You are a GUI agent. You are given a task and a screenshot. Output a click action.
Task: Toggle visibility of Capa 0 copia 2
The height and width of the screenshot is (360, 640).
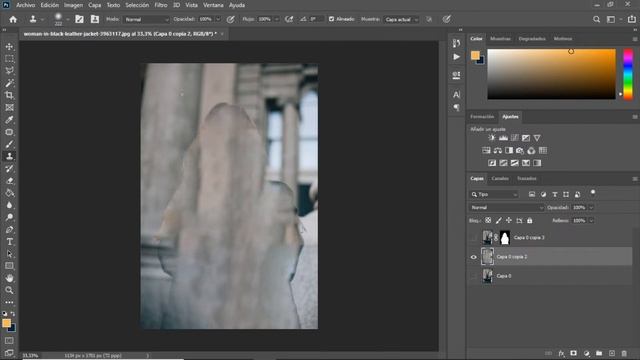coord(473,257)
